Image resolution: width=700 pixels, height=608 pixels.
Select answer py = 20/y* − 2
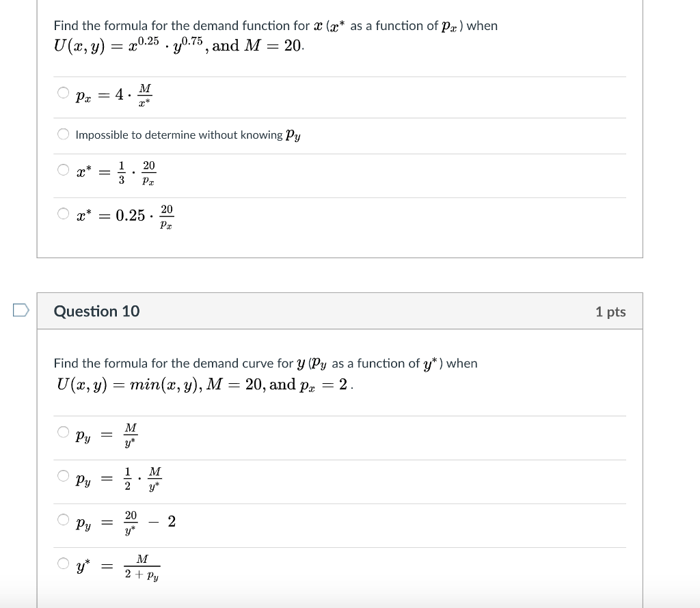62,519
